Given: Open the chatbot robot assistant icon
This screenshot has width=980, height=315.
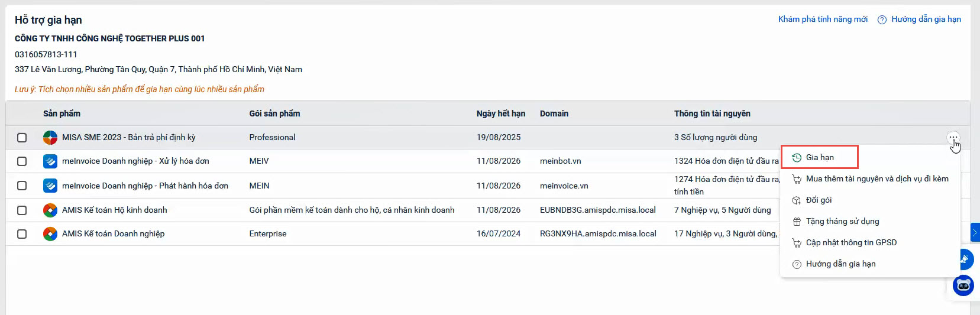Looking at the screenshot, I should coord(963,286).
